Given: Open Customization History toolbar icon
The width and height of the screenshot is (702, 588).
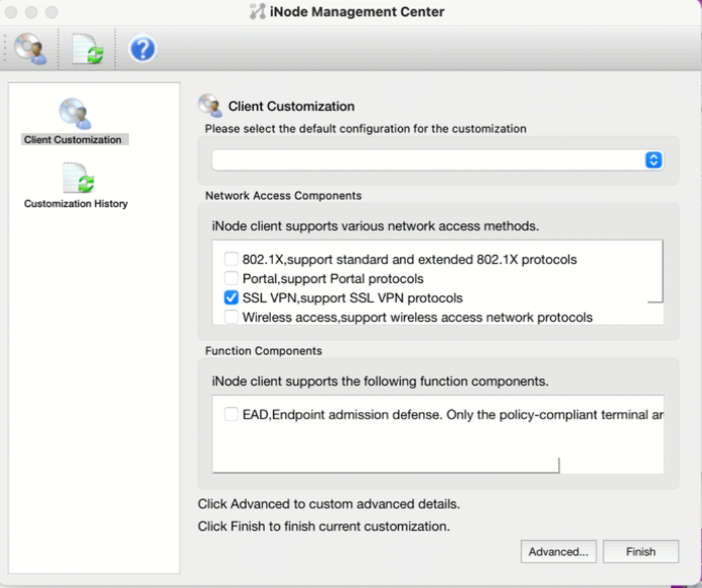Looking at the screenshot, I should tap(87, 48).
